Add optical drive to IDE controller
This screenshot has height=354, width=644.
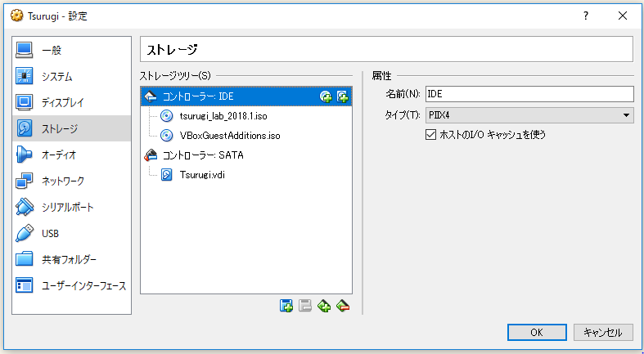pos(327,96)
